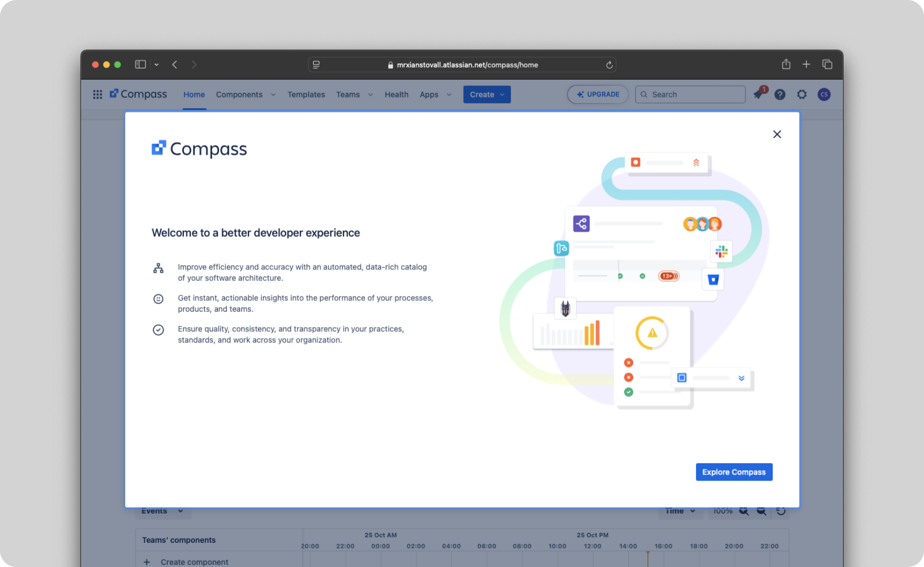Click the plus icon beside Create component

coord(147,562)
